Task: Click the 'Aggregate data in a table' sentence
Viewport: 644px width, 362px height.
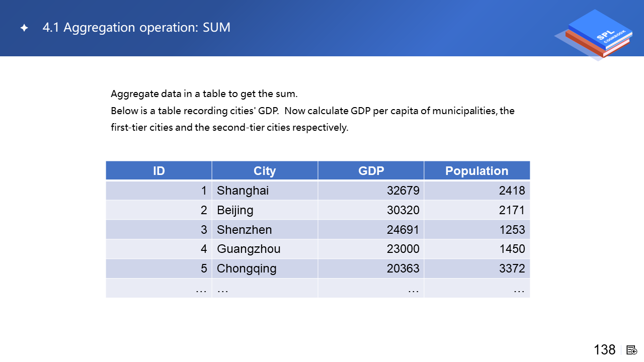Action: [204, 94]
